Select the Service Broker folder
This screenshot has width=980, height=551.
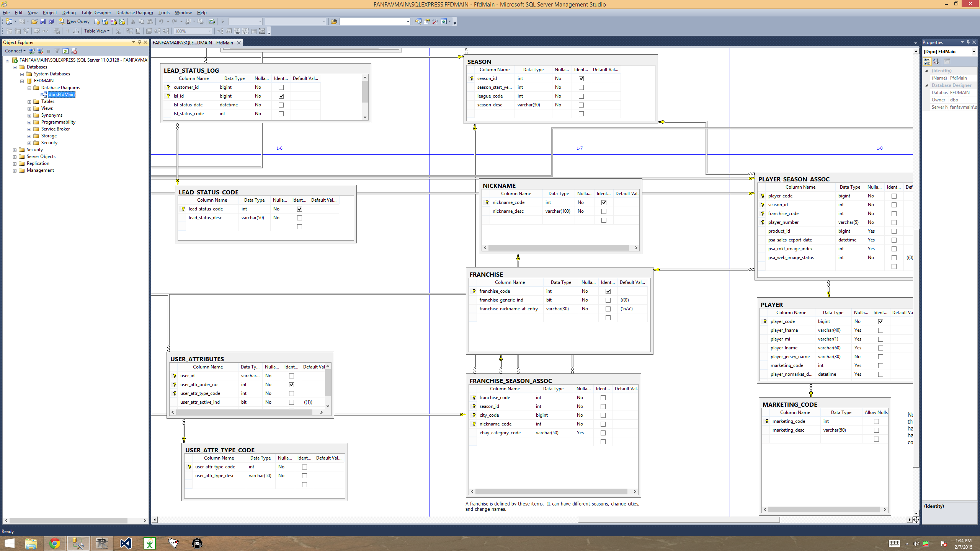tap(56, 129)
